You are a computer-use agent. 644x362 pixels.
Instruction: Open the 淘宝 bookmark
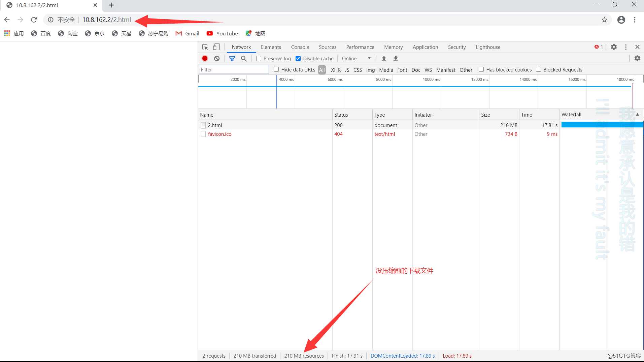coord(68,33)
